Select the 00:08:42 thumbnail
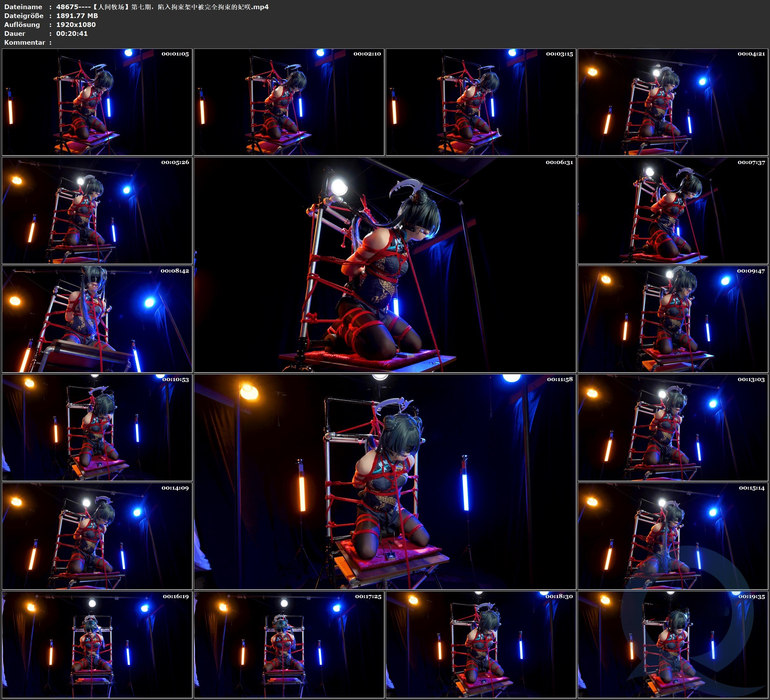The height and width of the screenshot is (700, 770). coord(97,319)
